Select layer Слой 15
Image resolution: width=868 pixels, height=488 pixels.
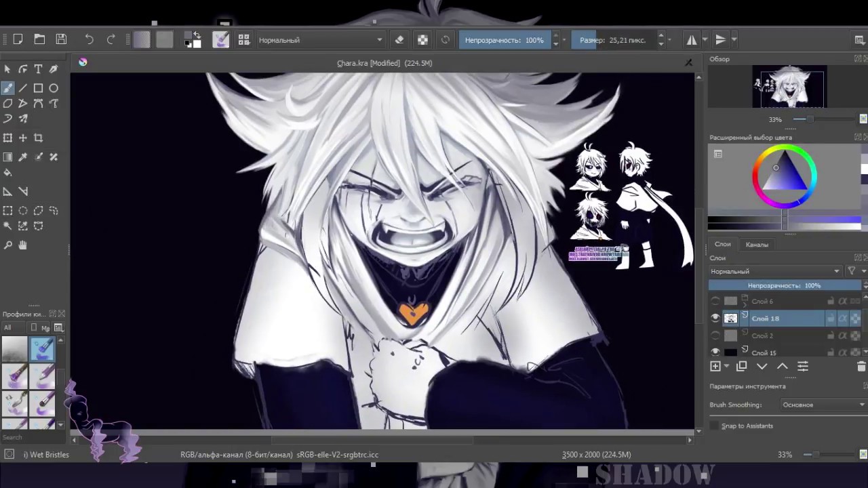tap(764, 352)
